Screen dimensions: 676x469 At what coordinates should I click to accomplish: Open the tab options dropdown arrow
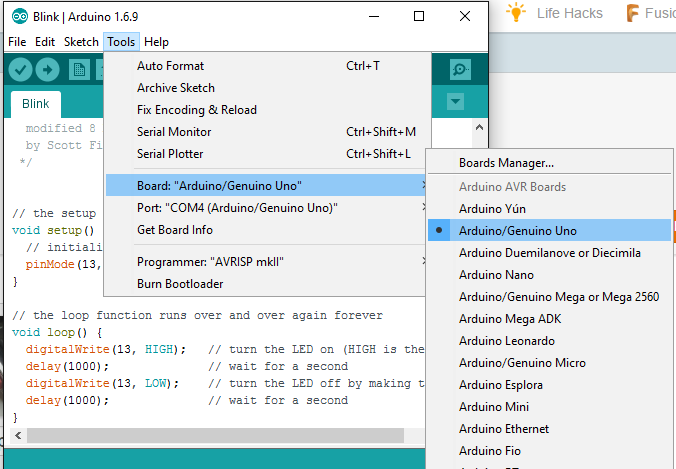click(455, 102)
